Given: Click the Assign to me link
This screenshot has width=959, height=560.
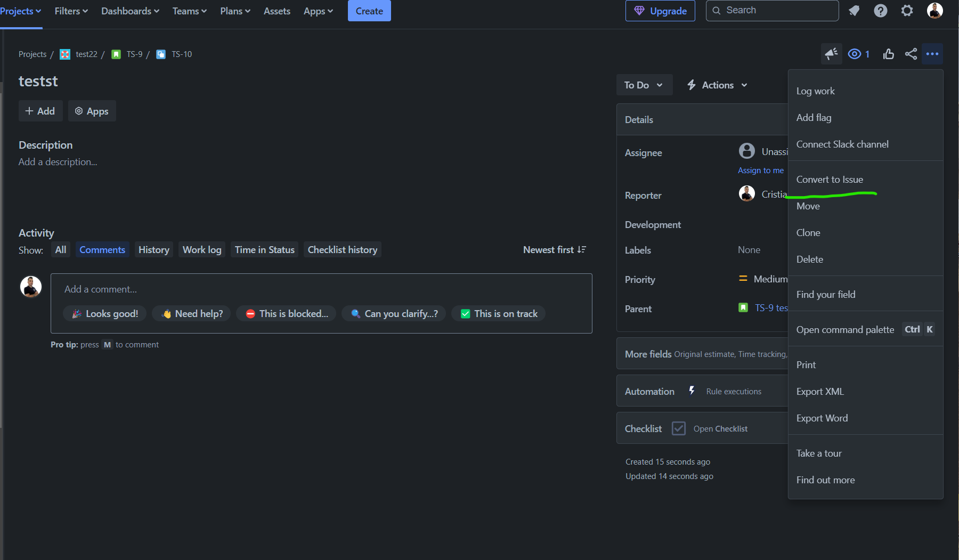Looking at the screenshot, I should pos(760,170).
